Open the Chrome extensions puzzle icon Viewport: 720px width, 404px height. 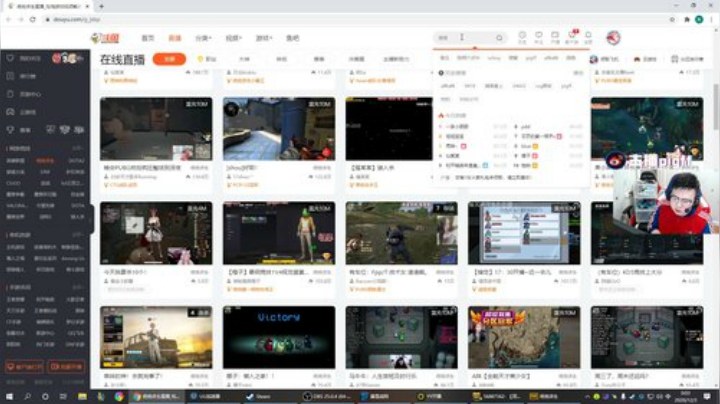click(x=687, y=19)
